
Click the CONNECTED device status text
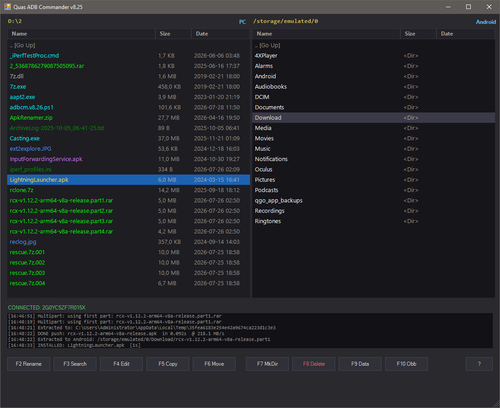click(x=47, y=307)
